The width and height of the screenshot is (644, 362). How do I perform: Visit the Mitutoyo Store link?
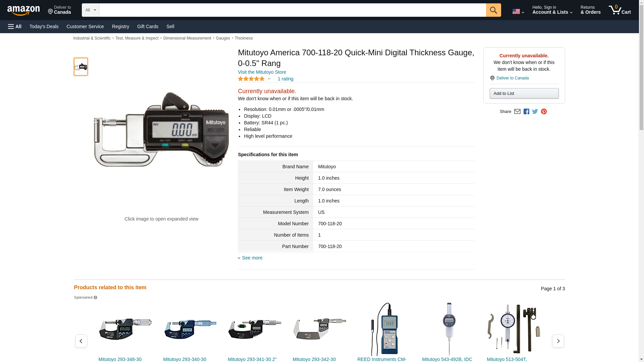coord(262,72)
